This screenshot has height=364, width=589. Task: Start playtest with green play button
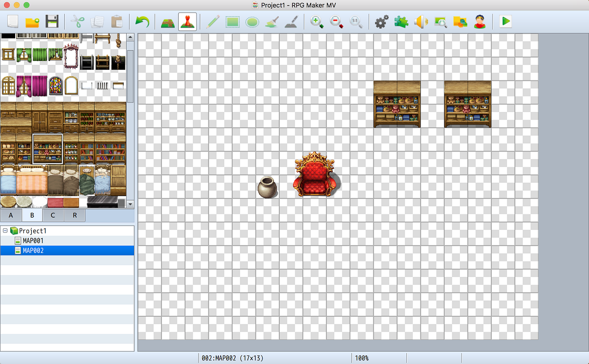(506, 21)
